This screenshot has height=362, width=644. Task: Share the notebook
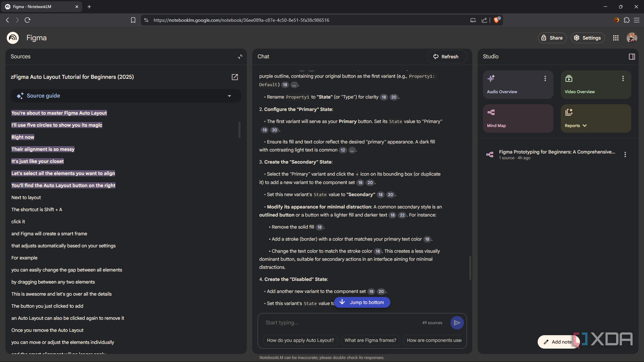pos(552,38)
